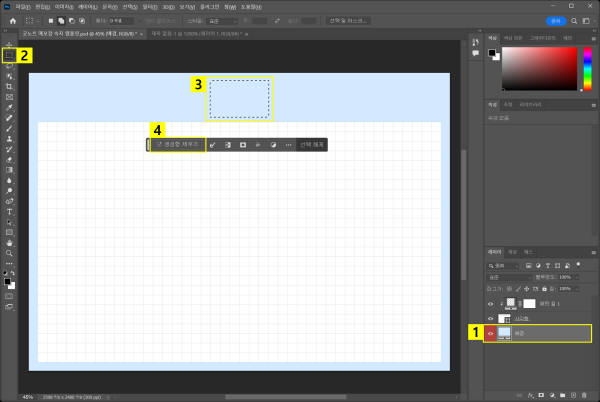The image size is (600, 402).
Task: Select the Frame tool
Action: 9,97
